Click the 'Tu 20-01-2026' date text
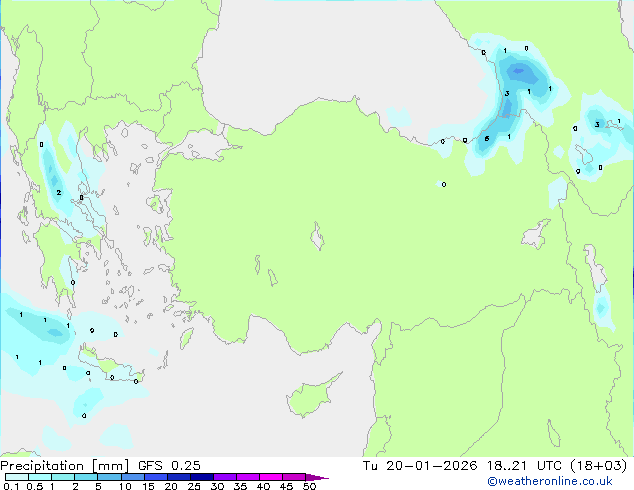The height and width of the screenshot is (490, 634). point(420,466)
